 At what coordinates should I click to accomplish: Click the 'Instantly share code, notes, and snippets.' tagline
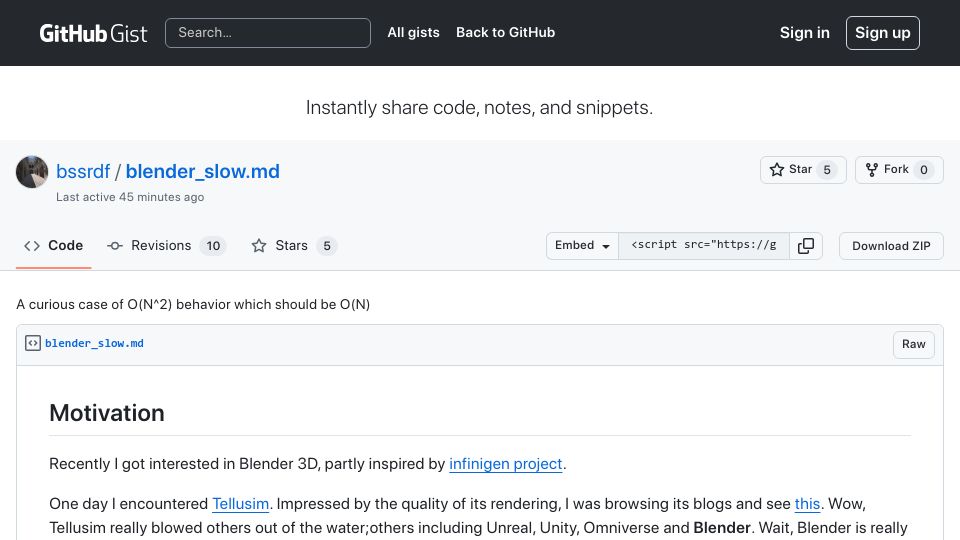pyautogui.click(x=479, y=108)
